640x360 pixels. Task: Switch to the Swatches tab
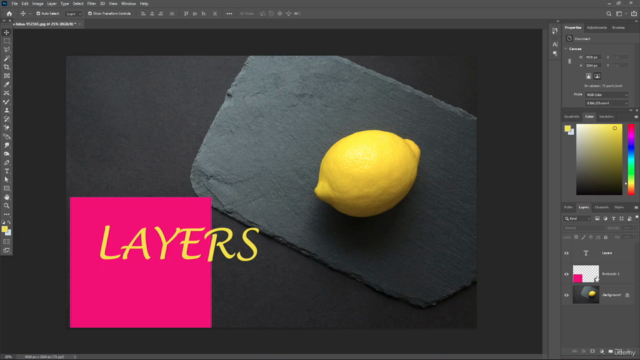click(607, 117)
